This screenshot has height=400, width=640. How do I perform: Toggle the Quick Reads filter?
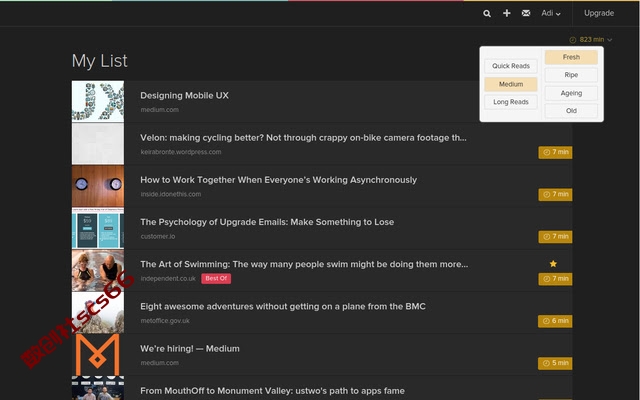tap(511, 66)
